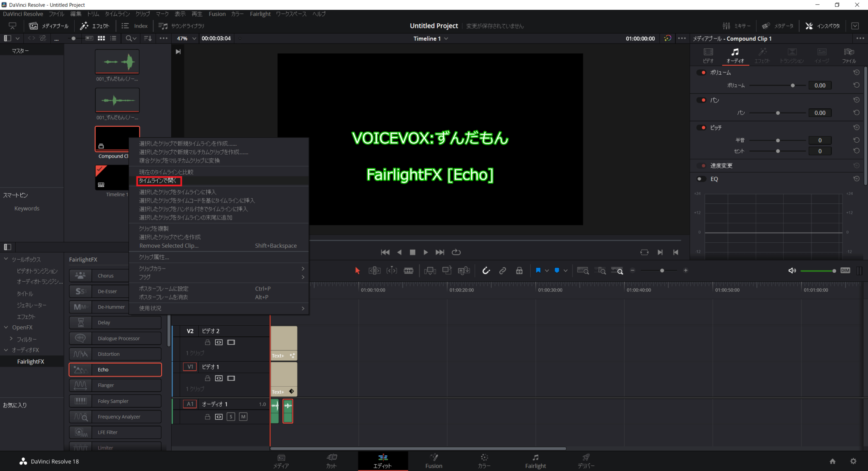Enable the EQ toggle in the inspector

tap(700, 179)
